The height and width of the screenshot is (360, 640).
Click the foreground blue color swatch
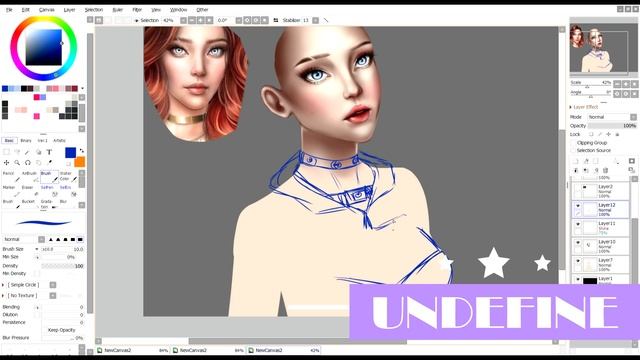[x=70, y=153]
